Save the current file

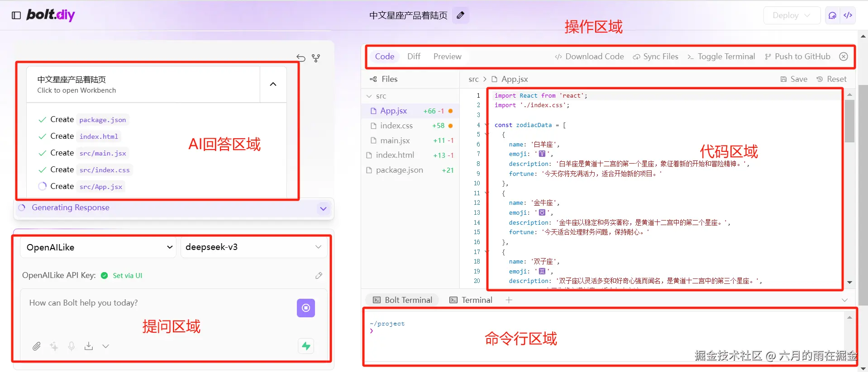tap(794, 79)
